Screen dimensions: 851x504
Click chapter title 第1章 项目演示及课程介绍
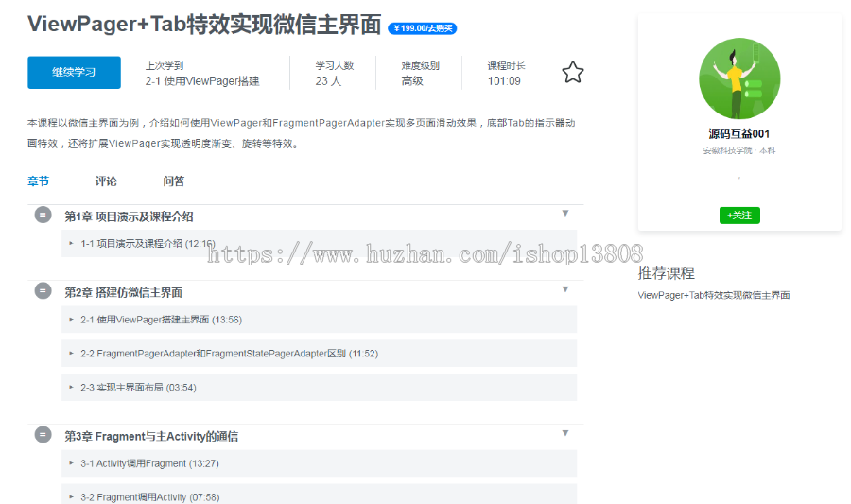coord(129,217)
